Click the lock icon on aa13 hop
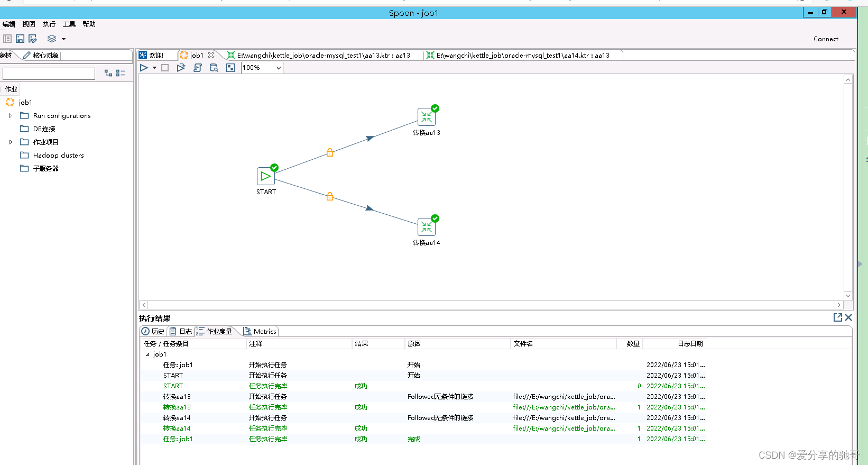Viewport: 868px width, 465px height. 330,153
